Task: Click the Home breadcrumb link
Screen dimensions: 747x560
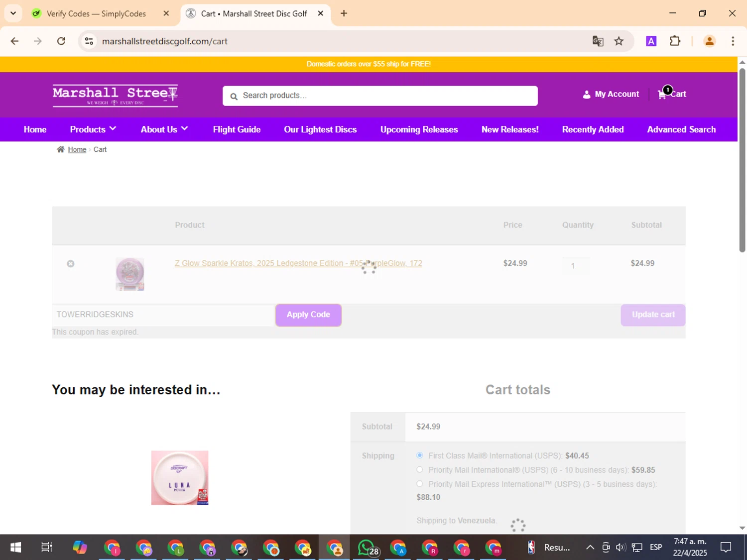Action: tap(77, 149)
